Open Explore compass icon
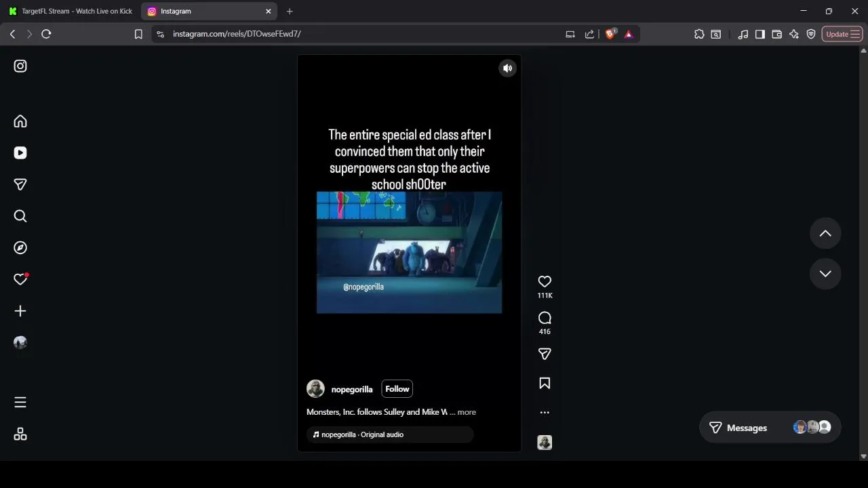868x488 pixels. pyautogui.click(x=20, y=248)
